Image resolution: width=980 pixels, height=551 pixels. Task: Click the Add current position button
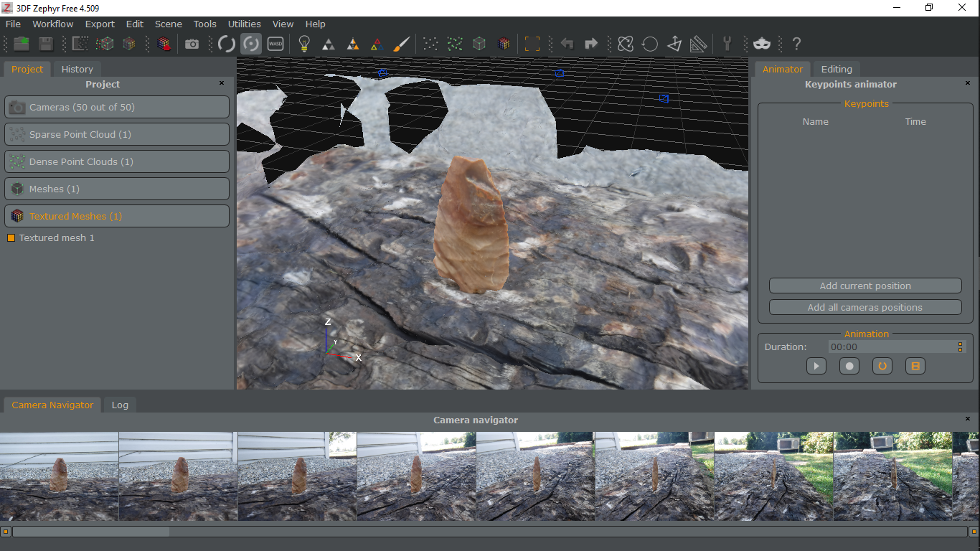pyautogui.click(x=864, y=285)
